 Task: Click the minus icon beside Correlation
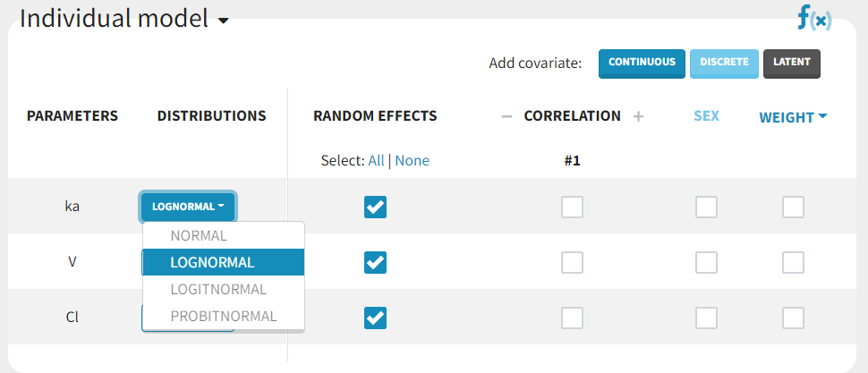tap(506, 116)
